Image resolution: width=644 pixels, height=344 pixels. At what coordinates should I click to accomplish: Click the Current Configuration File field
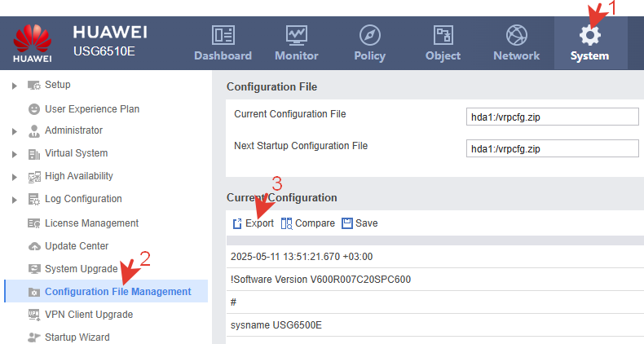553,117
